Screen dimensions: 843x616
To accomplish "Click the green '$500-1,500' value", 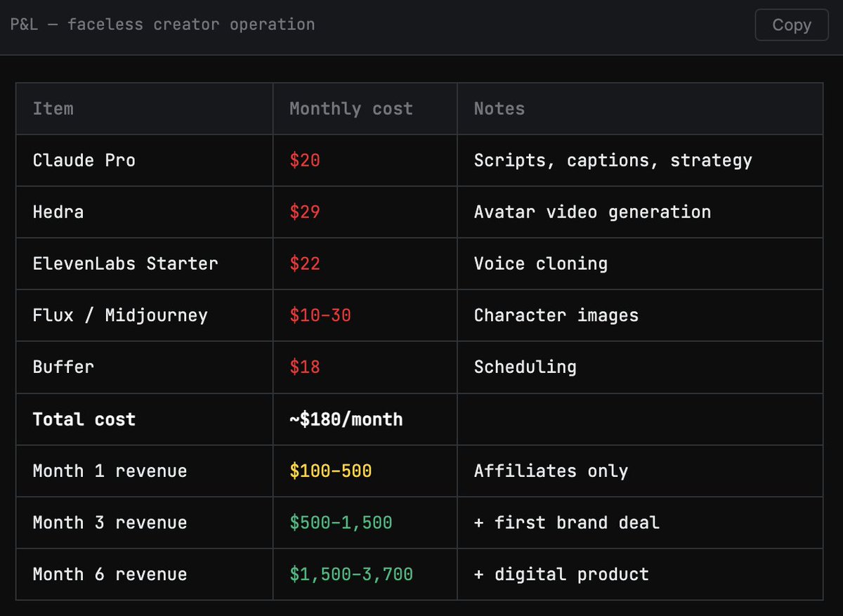I will coord(341,523).
